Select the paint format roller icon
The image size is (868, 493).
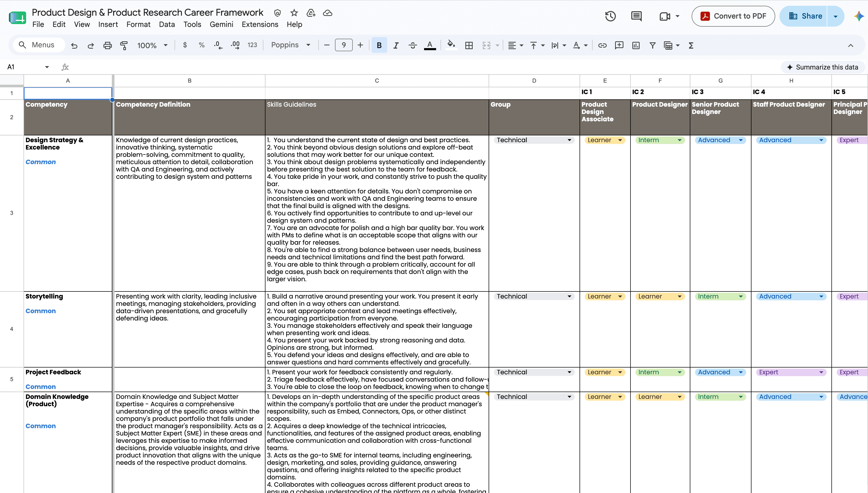(124, 45)
